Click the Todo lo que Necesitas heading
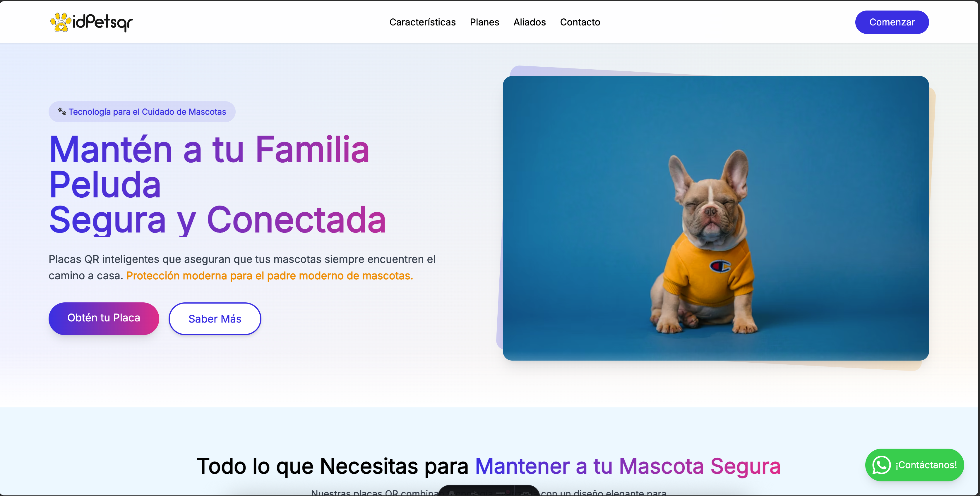This screenshot has height=496, width=980. pos(489,466)
